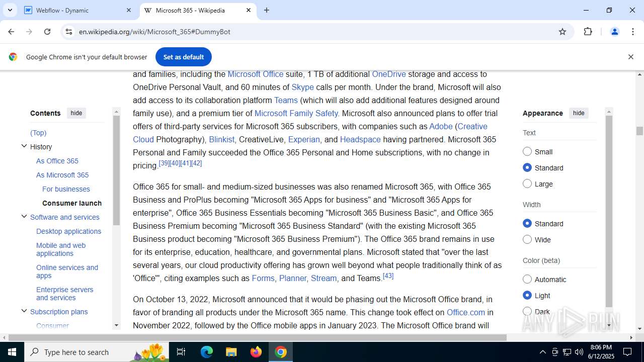
Task: Select Light color mode
Action: (x=527, y=295)
